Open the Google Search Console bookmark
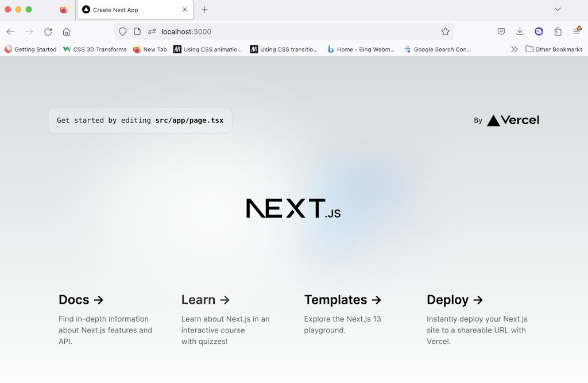Viewport: 588px width, 383px height. (438, 49)
